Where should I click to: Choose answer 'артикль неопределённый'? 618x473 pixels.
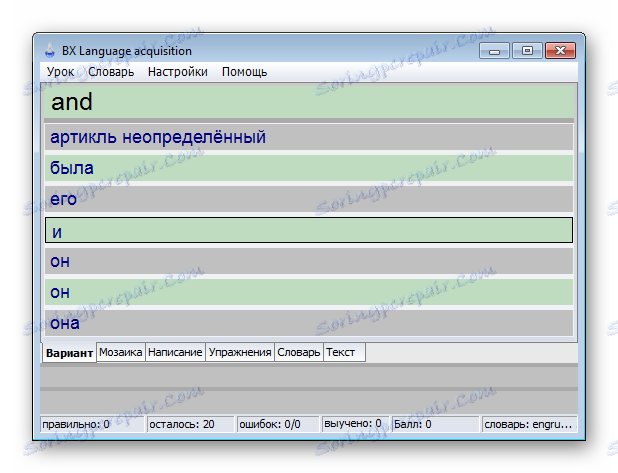click(x=309, y=137)
